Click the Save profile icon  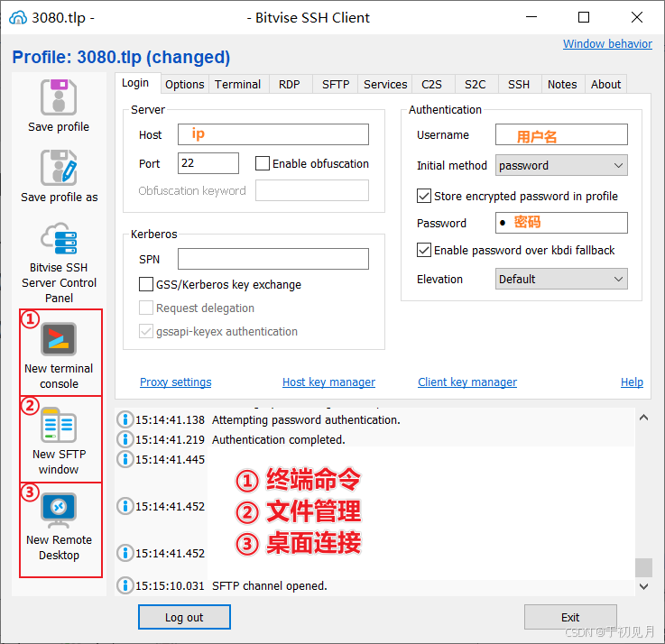(59, 97)
